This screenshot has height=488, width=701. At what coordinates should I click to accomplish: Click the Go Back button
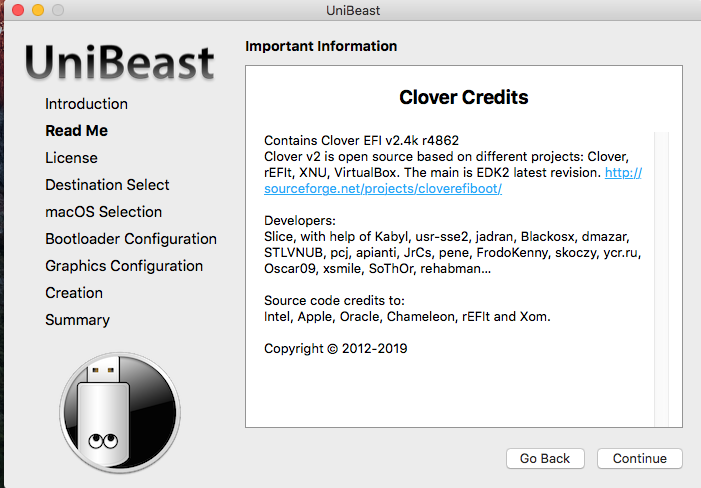click(x=545, y=459)
